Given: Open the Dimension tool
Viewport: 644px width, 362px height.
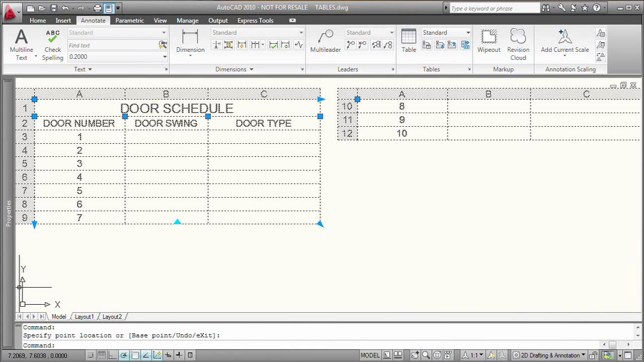Looking at the screenshot, I should (190, 41).
